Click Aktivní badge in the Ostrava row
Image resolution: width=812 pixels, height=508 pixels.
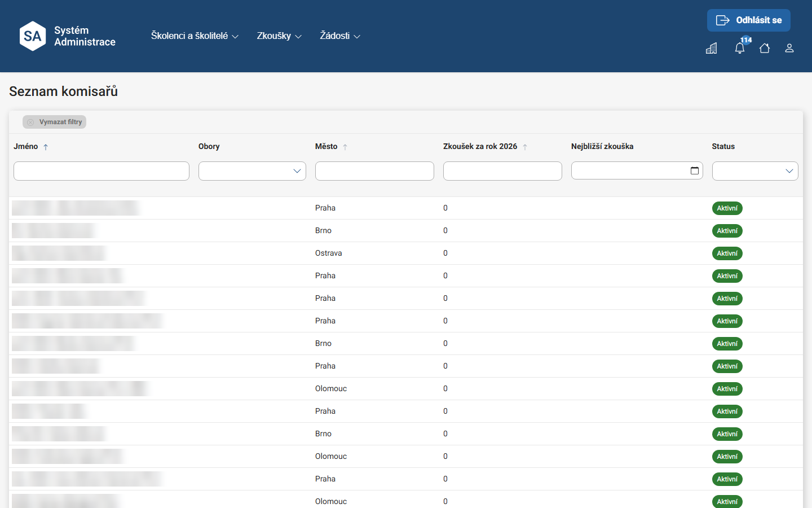(727, 253)
